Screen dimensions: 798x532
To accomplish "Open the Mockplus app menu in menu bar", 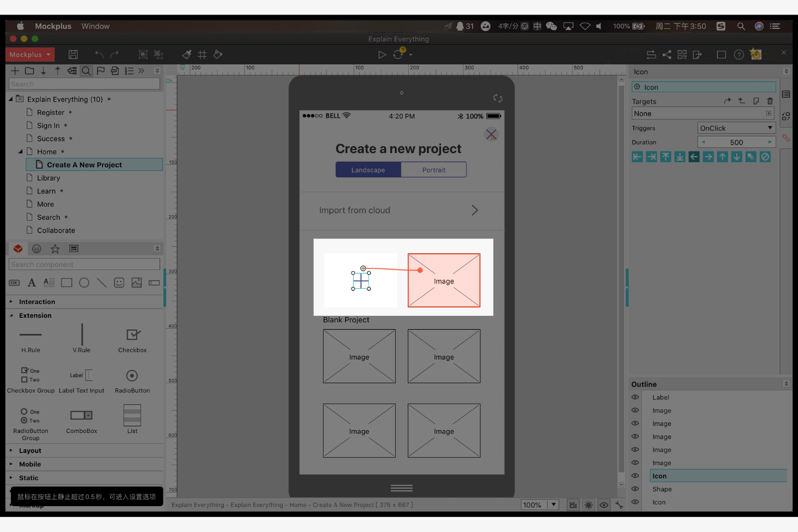I will click(x=53, y=26).
